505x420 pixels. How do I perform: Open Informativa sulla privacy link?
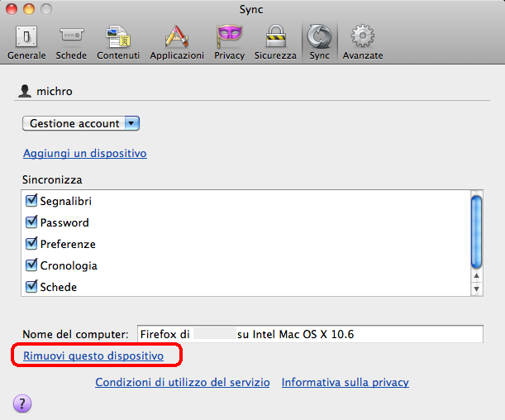[x=345, y=382]
